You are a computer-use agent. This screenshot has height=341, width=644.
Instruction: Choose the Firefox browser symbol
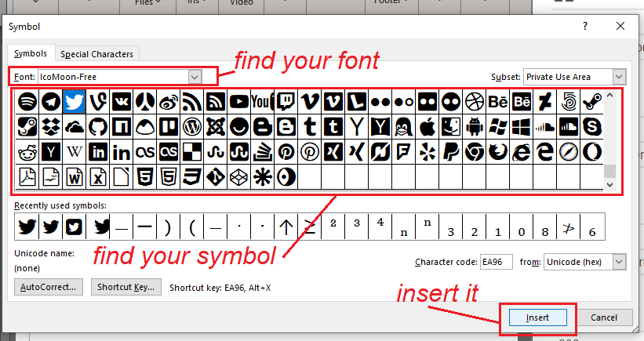pos(498,152)
